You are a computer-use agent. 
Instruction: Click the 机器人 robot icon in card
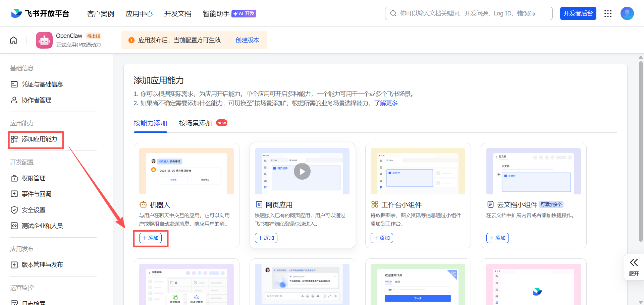(x=143, y=204)
